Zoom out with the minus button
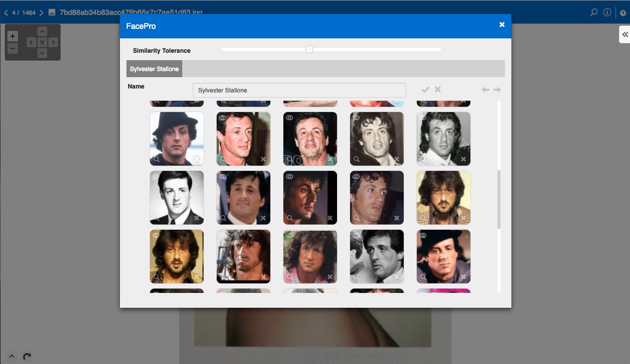630x364 pixels. [x=13, y=48]
